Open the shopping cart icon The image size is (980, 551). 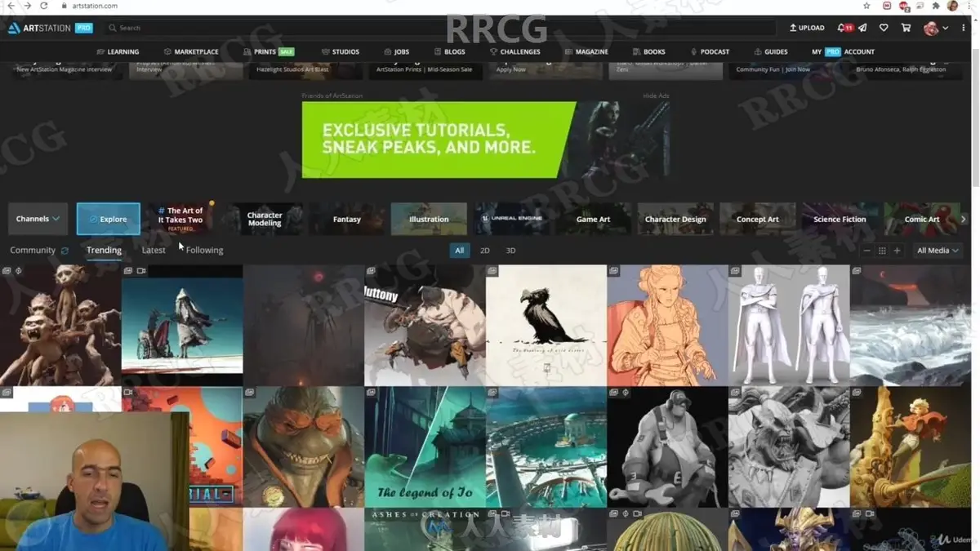906,28
